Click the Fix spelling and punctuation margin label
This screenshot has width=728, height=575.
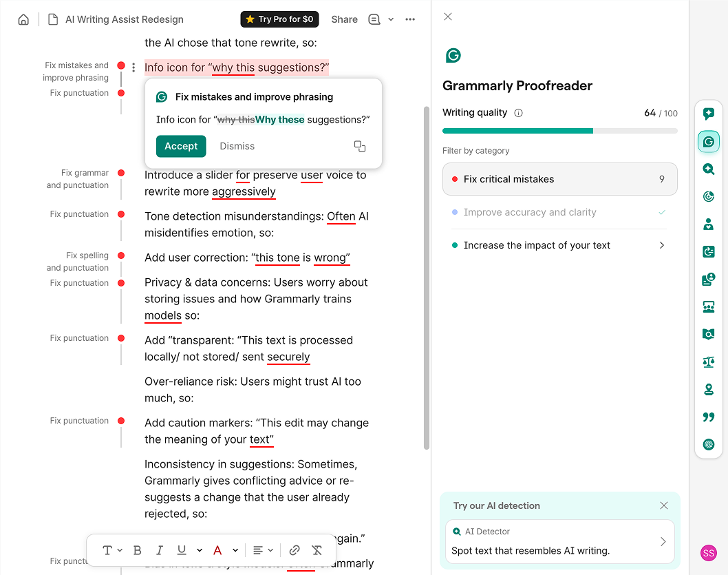(x=78, y=262)
